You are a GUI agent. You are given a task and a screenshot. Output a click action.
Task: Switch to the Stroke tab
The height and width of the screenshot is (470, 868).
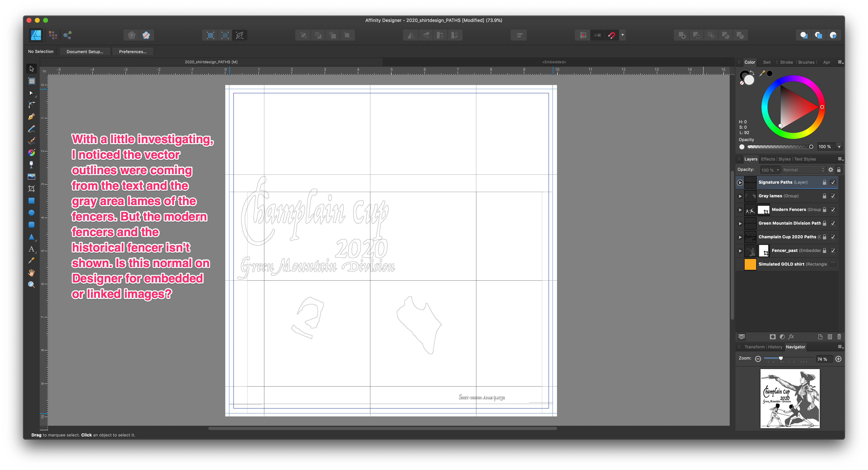[x=786, y=62]
